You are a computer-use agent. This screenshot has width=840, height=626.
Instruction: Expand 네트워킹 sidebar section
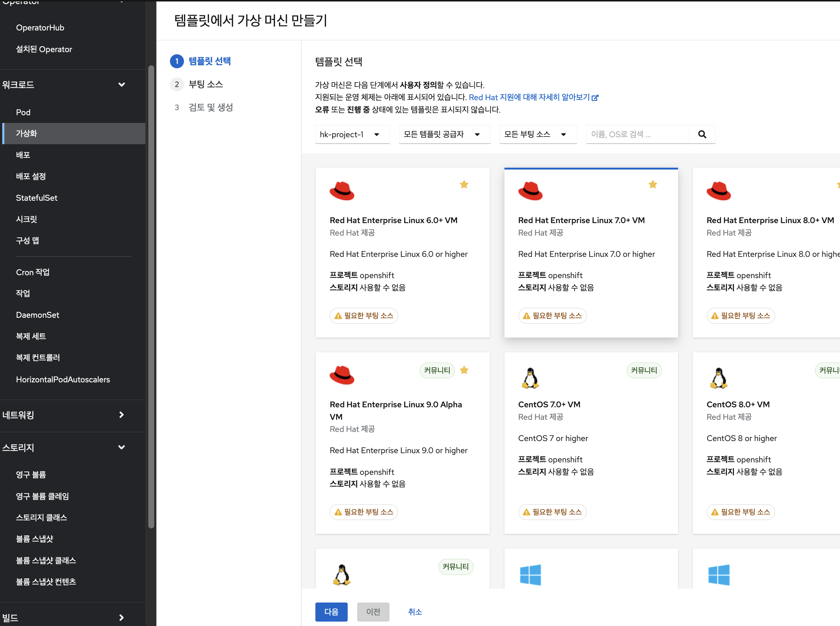[73, 415]
